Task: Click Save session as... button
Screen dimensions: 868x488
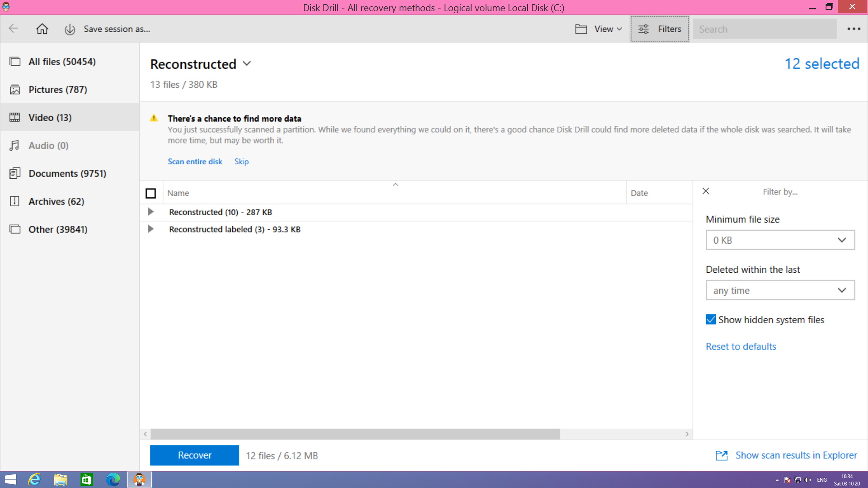Action: 117,29
